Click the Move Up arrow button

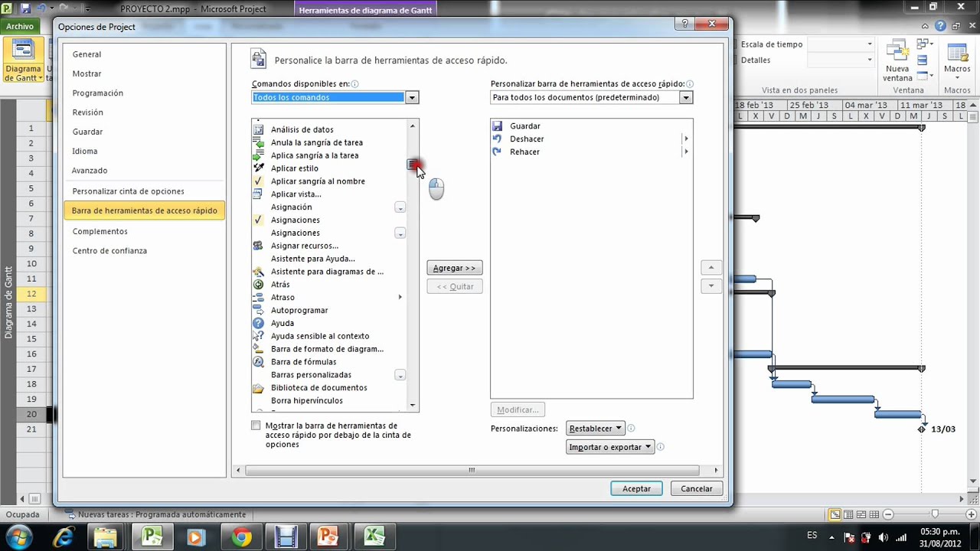tap(711, 268)
